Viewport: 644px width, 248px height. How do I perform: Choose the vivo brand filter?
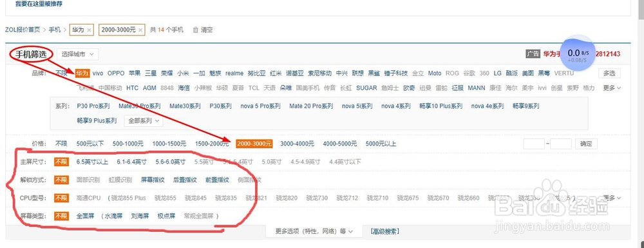[x=98, y=73]
